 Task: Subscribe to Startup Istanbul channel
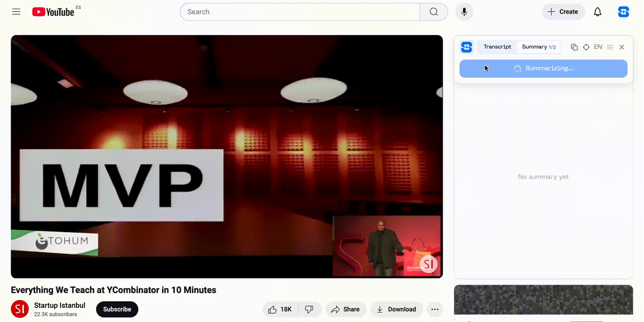(x=117, y=309)
